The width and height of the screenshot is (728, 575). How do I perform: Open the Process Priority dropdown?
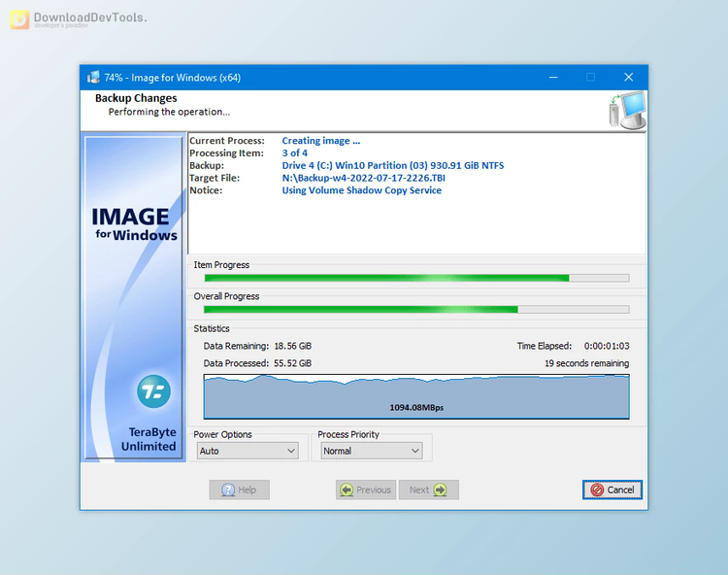pyautogui.click(x=372, y=451)
